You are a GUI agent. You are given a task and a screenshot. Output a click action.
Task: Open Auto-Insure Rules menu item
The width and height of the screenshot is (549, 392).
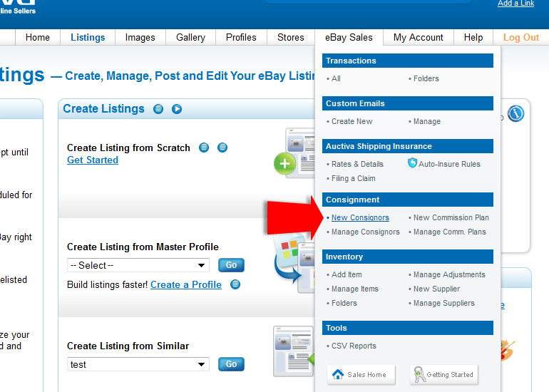tap(449, 164)
